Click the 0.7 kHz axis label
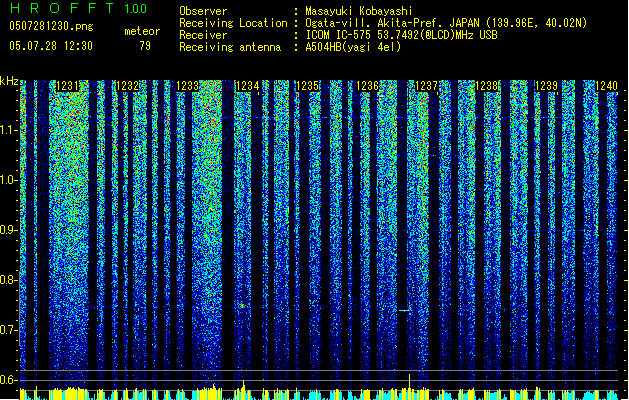 pos(8,330)
